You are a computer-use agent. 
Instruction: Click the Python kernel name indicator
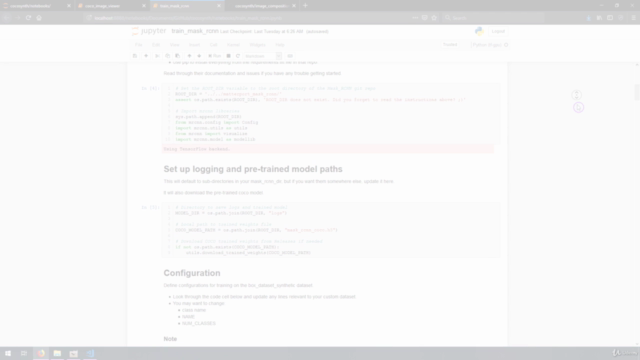487,45
